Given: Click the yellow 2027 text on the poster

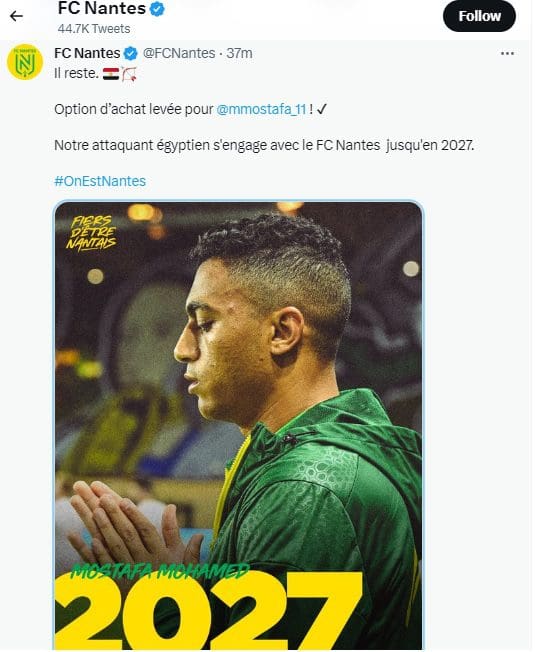Looking at the screenshot, I should point(208,609).
